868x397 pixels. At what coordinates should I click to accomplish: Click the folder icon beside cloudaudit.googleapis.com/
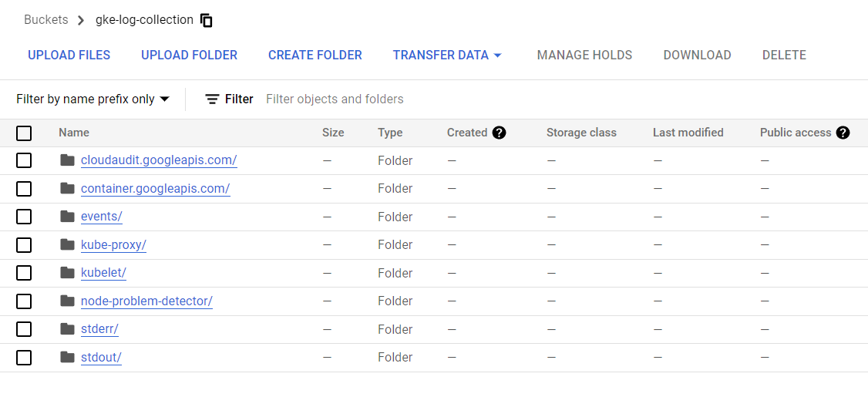67,160
